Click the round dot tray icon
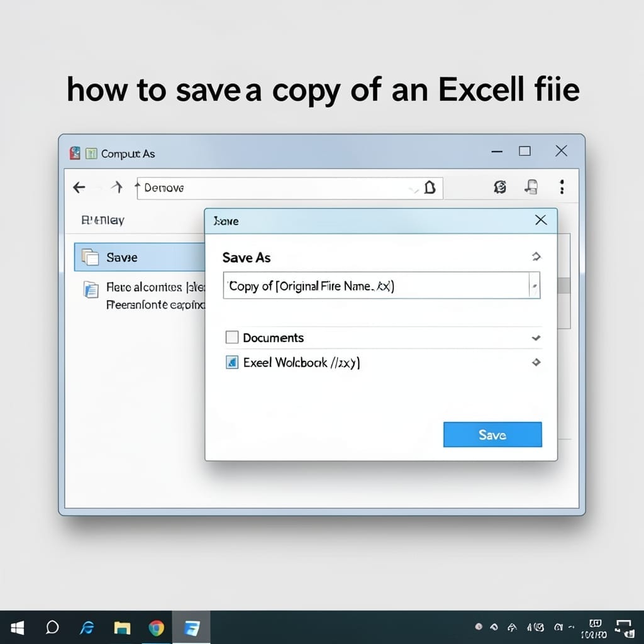Image resolution: width=644 pixels, height=644 pixels. click(479, 627)
